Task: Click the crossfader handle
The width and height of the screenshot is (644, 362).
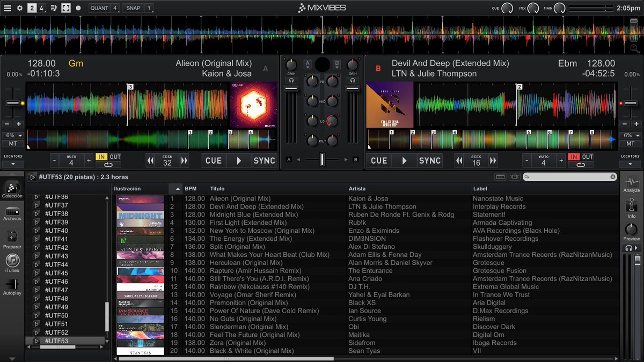Action: 323,159
